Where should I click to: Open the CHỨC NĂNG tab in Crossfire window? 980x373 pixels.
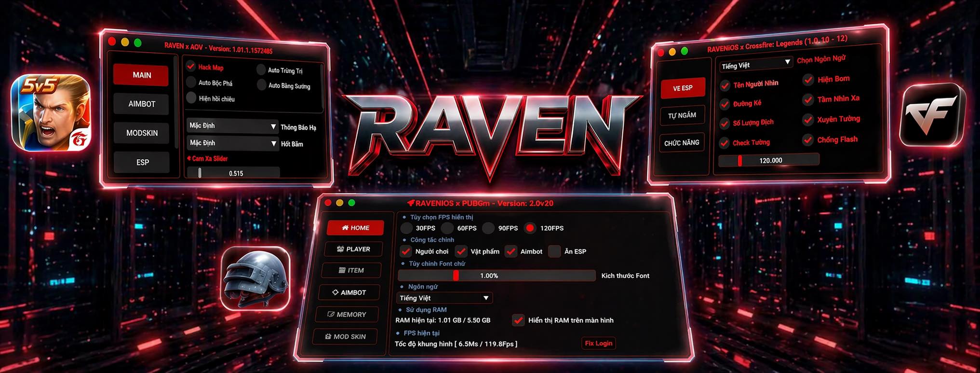pyautogui.click(x=682, y=143)
